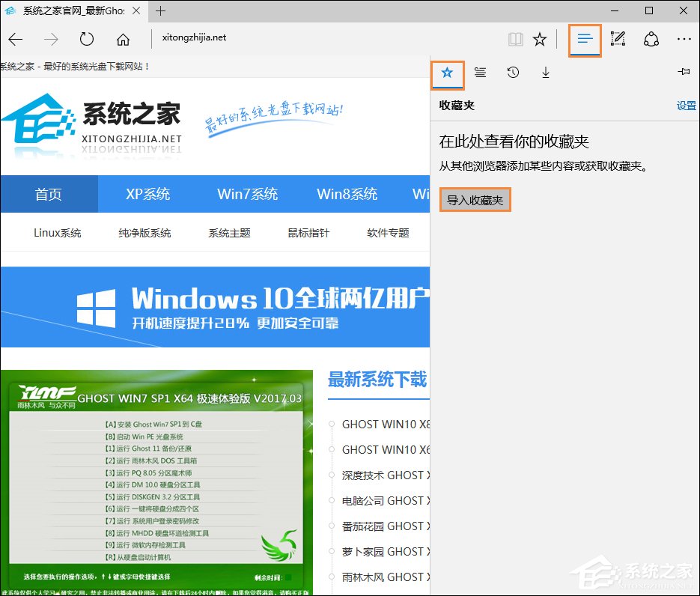This screenshot has height=596, width=700.
Task: Launch the Make a Web Note tool
Action: (618, 39)
